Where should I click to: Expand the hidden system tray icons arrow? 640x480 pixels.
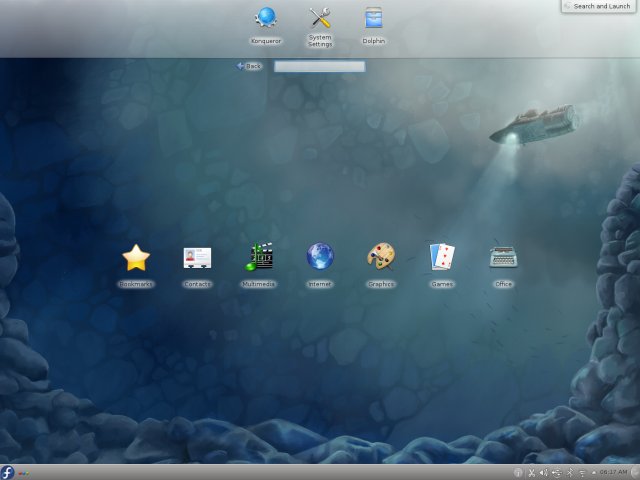tap(594, 472)
